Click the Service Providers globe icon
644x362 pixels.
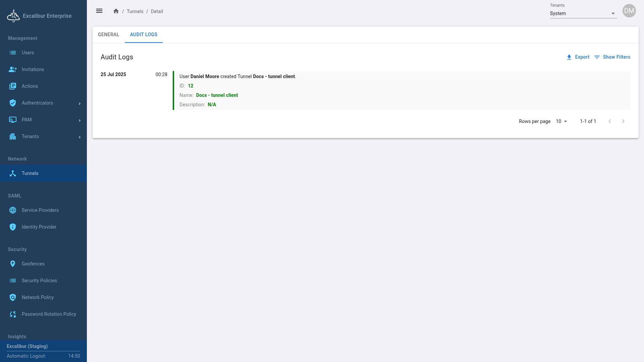pyautogui.click(x=13, y=210)
